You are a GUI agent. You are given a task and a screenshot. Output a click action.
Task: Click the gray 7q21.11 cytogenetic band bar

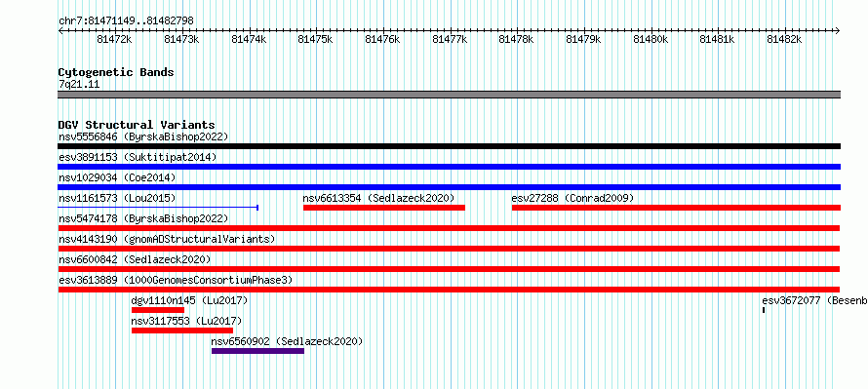click(x=449, y=95)
